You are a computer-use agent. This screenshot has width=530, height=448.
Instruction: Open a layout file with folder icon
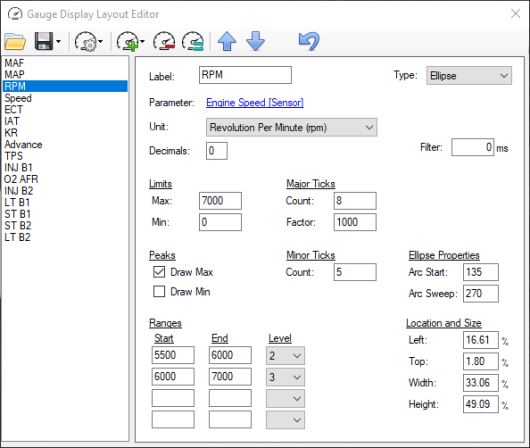[x=15, y=41]
